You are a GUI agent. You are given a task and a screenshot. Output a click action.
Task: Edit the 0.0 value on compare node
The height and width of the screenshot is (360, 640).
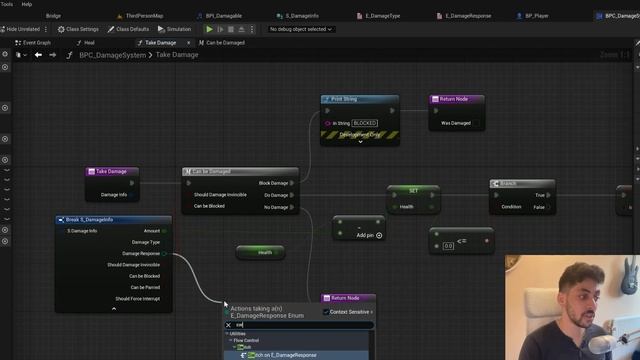click(x=448, y=246)
